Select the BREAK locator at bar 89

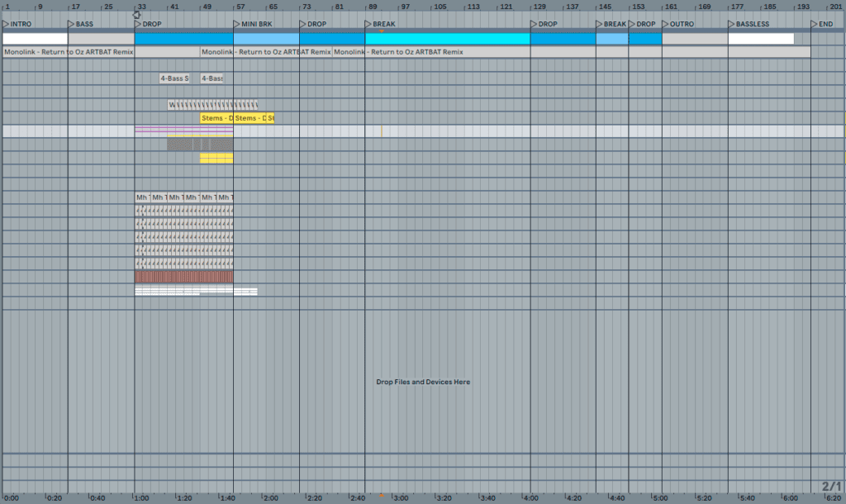point(369,24)
